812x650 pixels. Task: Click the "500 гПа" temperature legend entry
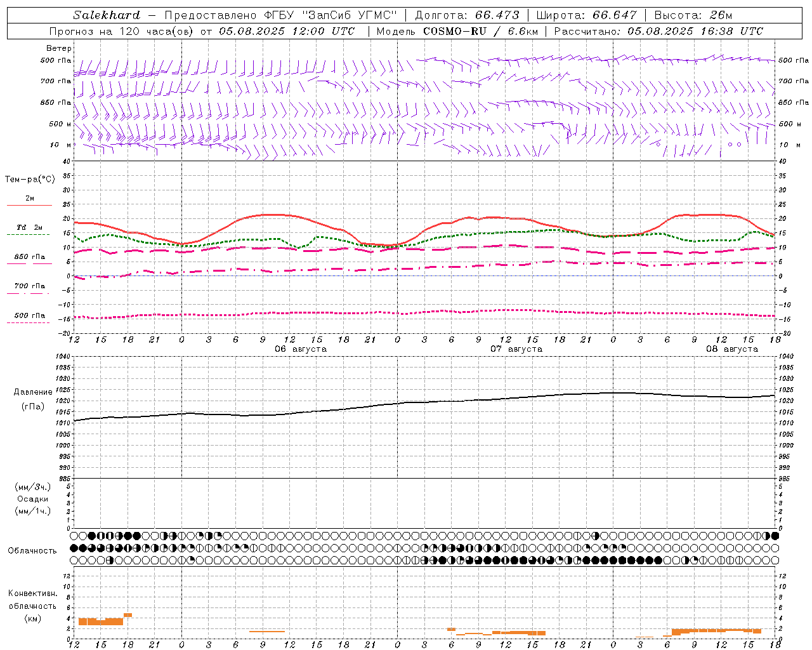pos(30,315)
